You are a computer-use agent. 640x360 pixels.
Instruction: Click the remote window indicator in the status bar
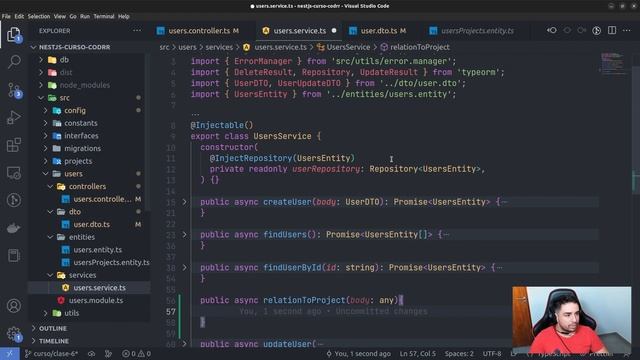10,353
